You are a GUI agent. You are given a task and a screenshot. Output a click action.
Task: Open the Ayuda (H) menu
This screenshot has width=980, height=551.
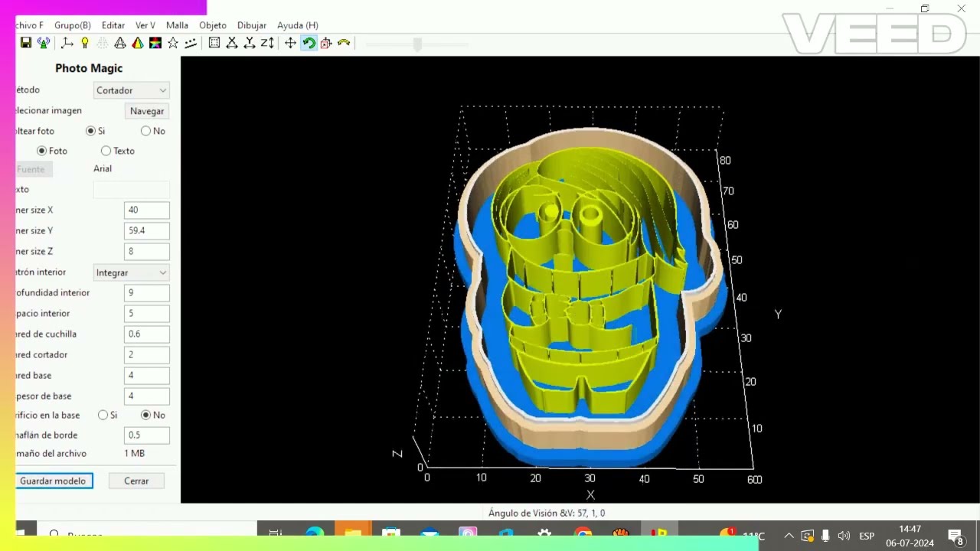298,25
